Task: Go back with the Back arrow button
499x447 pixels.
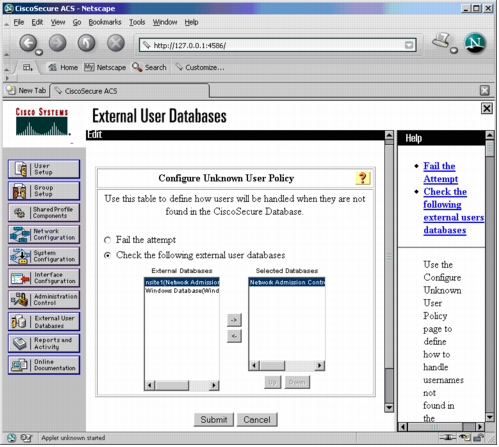Action: click(x=28, y=43)
